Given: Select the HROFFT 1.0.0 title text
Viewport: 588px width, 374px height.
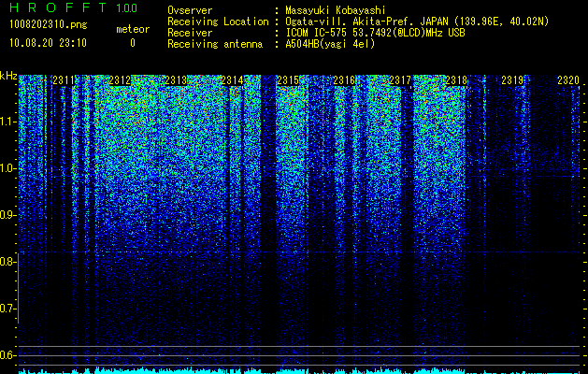Looking at the screenshot, I should coord(73,7).
